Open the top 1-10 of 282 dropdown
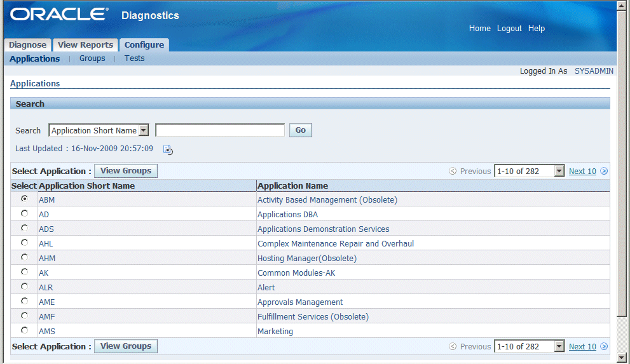 click(x=529, y=171)
